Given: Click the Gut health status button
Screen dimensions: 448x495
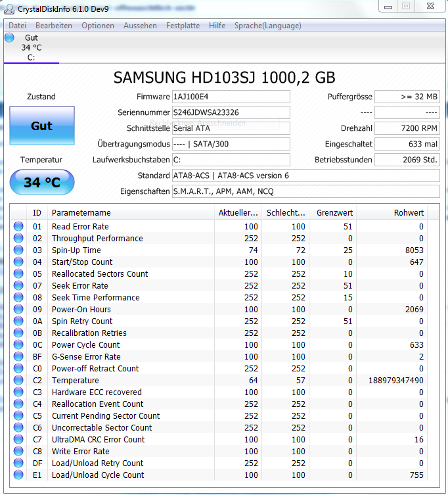Looking at the screenshot, I should (x=42, y=126).
